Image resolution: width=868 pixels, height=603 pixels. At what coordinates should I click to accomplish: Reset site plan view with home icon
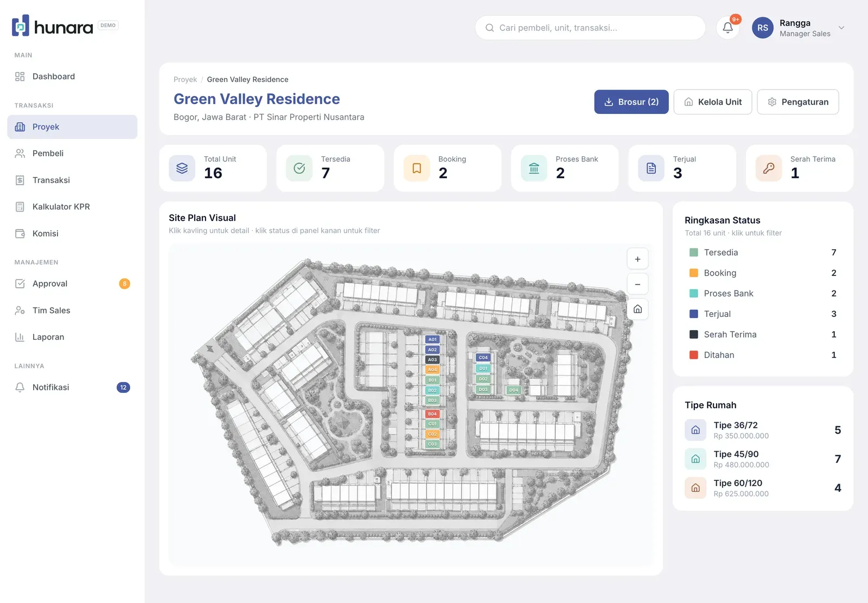pyautogui.click(x=638, y=309)
